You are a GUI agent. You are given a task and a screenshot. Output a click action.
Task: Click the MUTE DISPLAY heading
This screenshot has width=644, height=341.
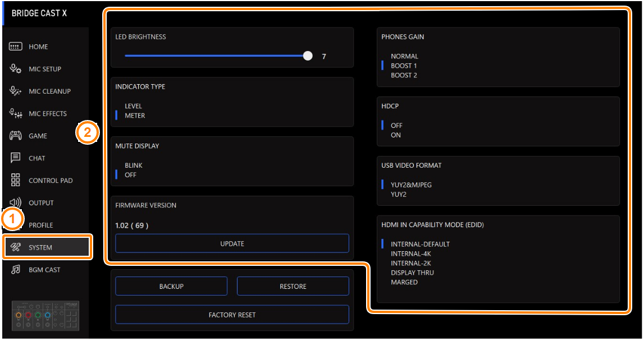coord(137,146)
